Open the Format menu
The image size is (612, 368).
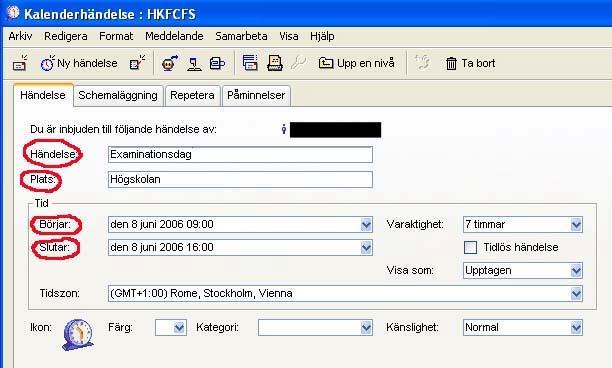coord(116,36)
